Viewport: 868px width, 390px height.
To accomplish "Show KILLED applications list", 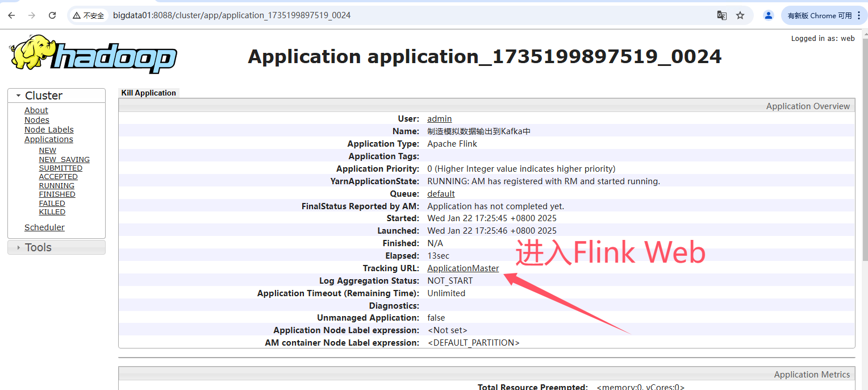I will [x=52, y=212].
